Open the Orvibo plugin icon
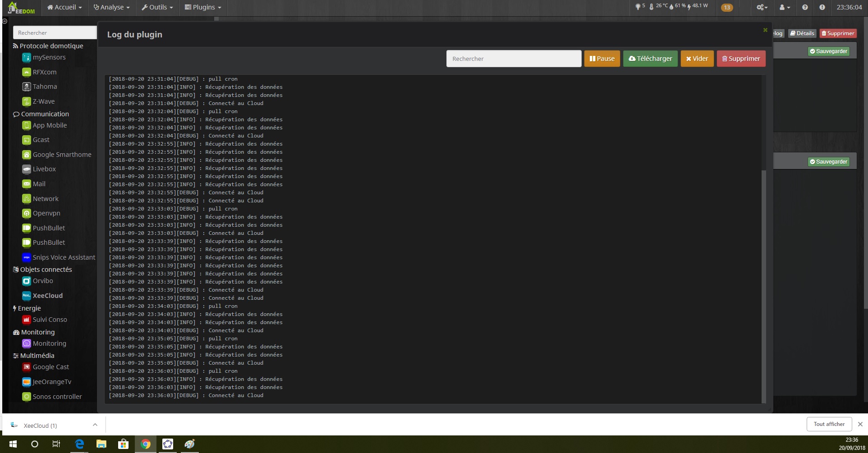Viewport: 868px width, 453px height. pos(27,281)
